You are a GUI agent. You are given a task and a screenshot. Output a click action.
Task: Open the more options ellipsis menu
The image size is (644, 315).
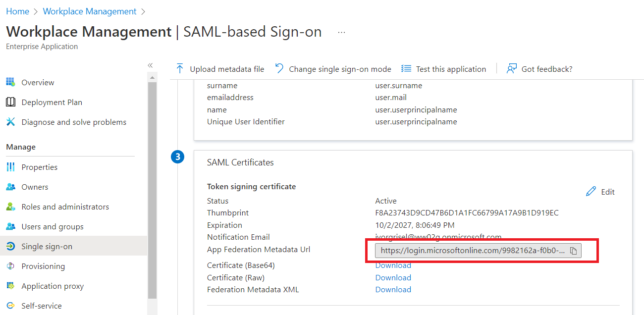click(341, 32)
